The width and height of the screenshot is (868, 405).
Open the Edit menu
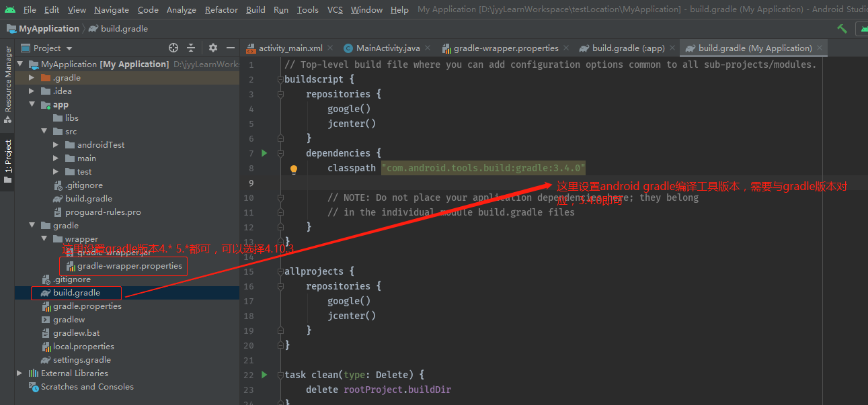point(52,9)
